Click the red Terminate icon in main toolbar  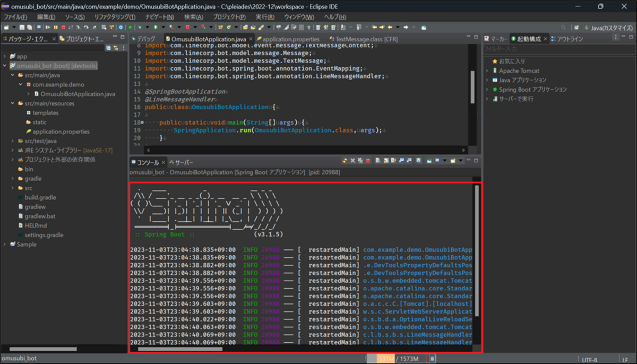[63, 27]
